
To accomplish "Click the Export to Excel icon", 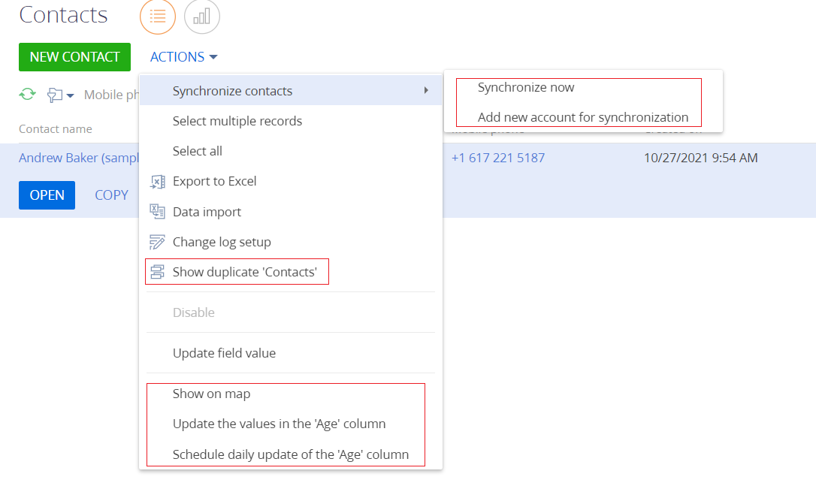I will [x=157, y=182].
